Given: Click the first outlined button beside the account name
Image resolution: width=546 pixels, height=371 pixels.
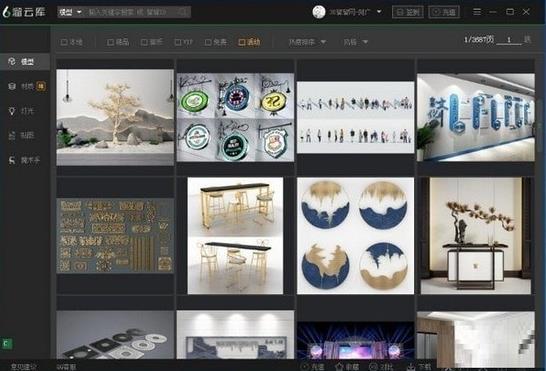Looking at the screenshot, I should [407, 12].
